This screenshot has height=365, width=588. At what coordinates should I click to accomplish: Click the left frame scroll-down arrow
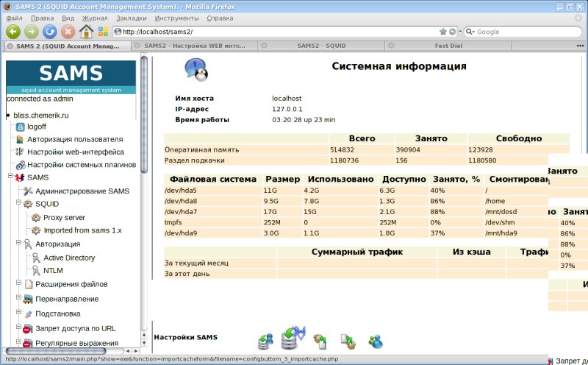click(144, 343)
